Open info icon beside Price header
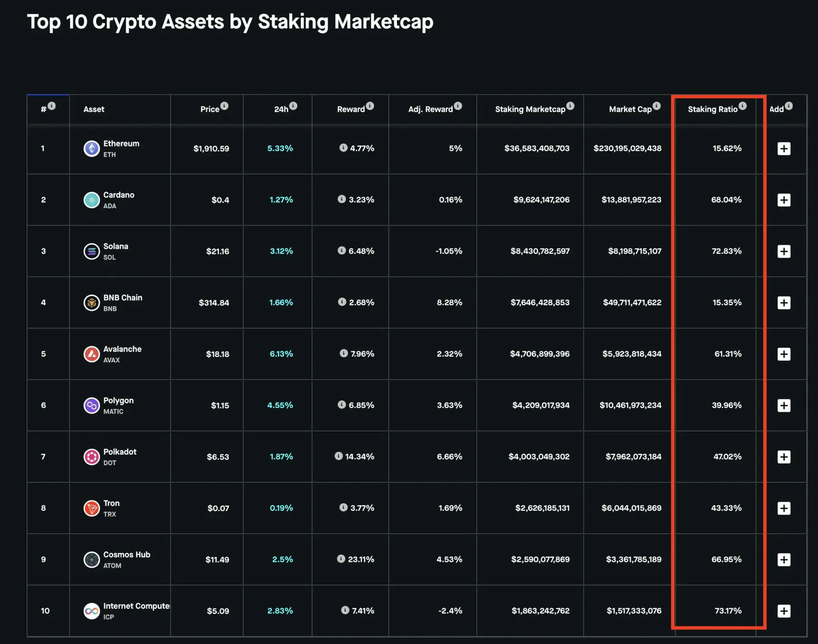The height and width of the screenshot is (644, 818). click(225, 106)
